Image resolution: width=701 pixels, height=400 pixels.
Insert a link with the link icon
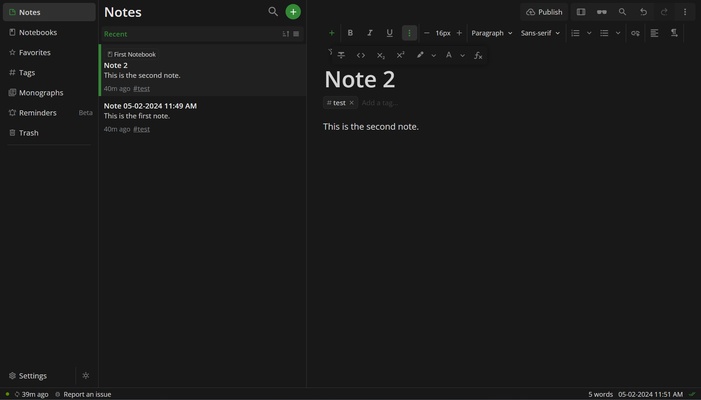click(x=635, y=33)
